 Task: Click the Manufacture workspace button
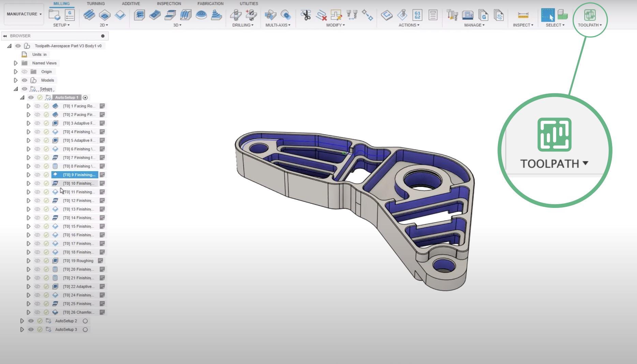[x=23, y=14]
